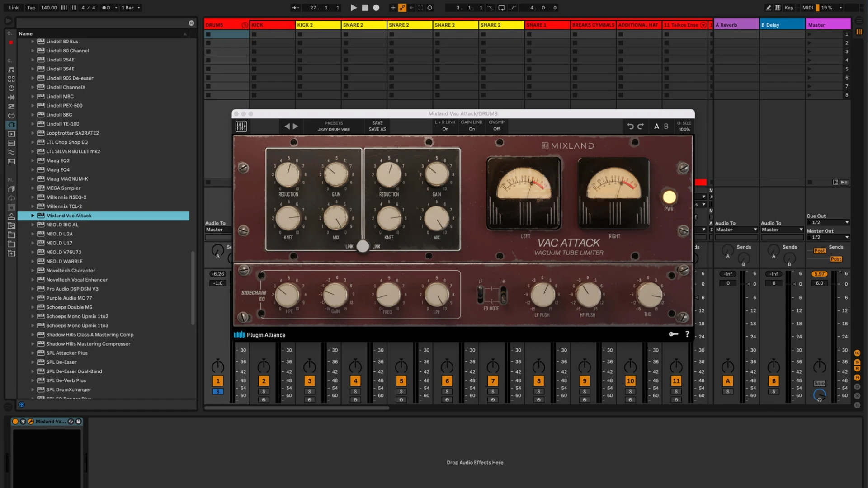This screenshot has height=488, width=868.
Task: Open the Sounds category in browser sidebar
Action: [x=11, y=70]
